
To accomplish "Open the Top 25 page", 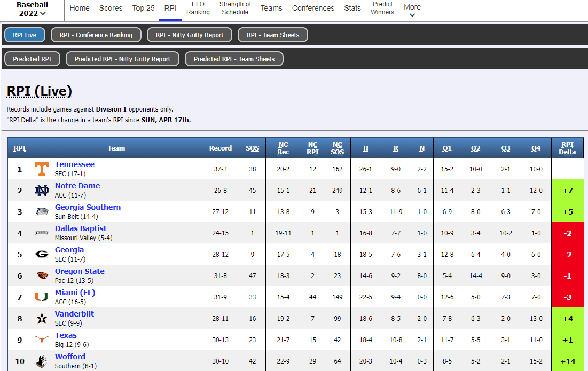I will [x=143, y=8].
